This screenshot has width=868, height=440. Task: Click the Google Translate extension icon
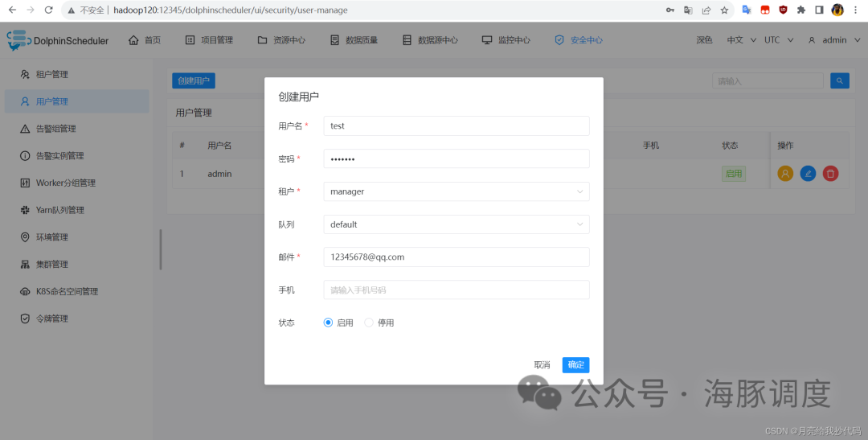747,10
